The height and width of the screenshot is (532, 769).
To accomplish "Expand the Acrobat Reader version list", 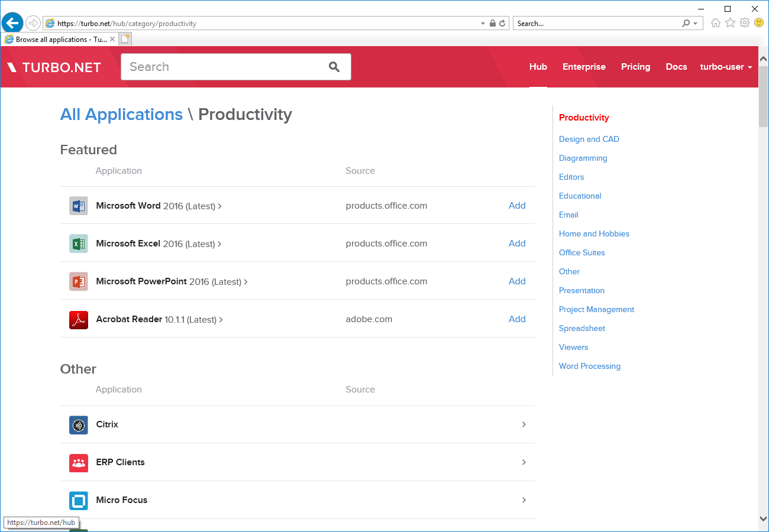I will click(x=221, y=319).
